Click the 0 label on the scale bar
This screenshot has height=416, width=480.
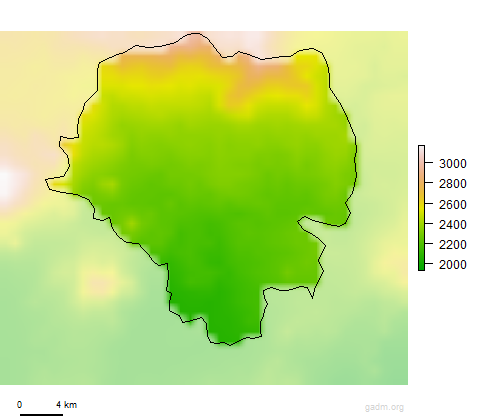(x=19, y=405)
